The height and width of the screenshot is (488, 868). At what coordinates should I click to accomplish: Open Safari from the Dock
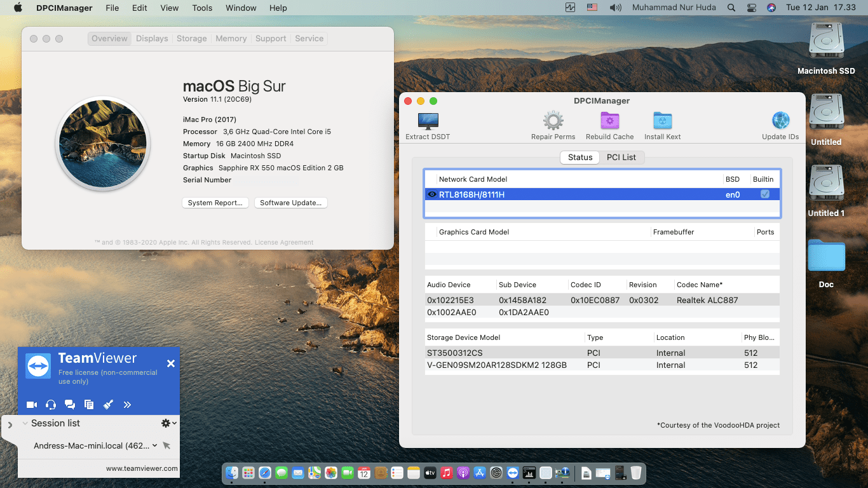[x=264, y=473]
